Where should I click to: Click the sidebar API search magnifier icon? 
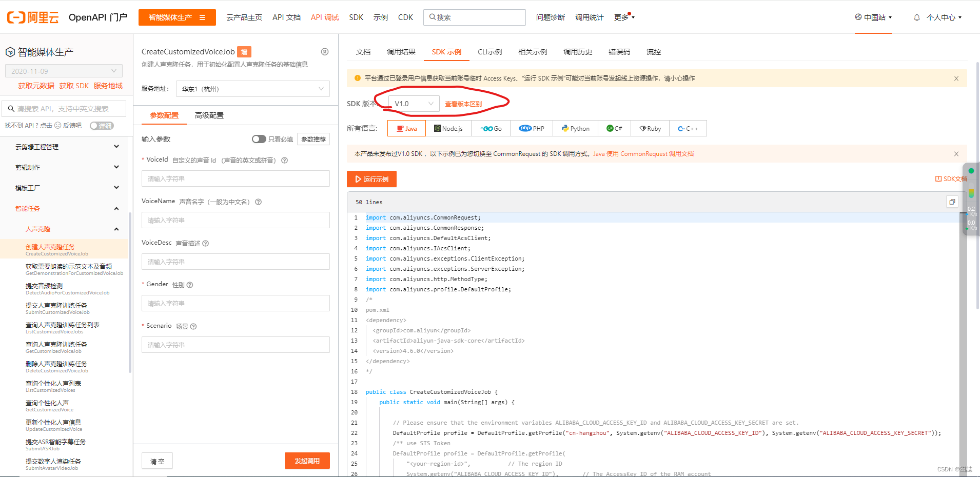pos(11,109)
